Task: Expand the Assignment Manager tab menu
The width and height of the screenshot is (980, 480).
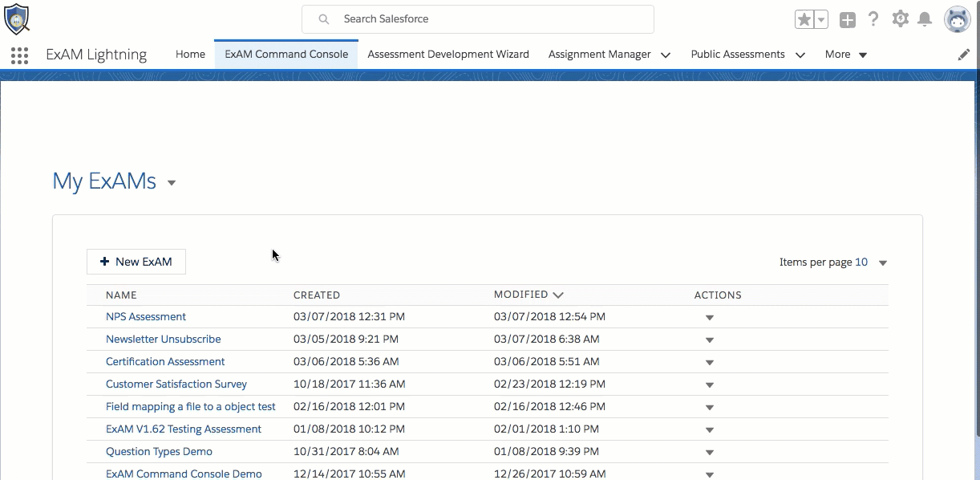Action: 666,55
